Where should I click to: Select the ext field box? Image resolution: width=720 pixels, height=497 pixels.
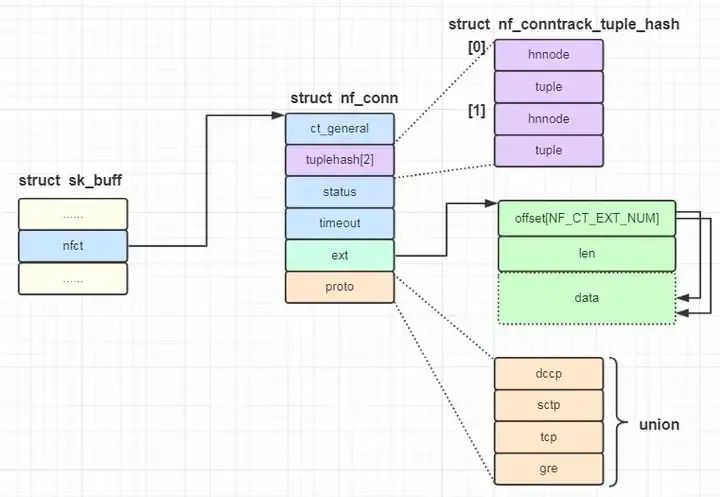tap(339, 255)
